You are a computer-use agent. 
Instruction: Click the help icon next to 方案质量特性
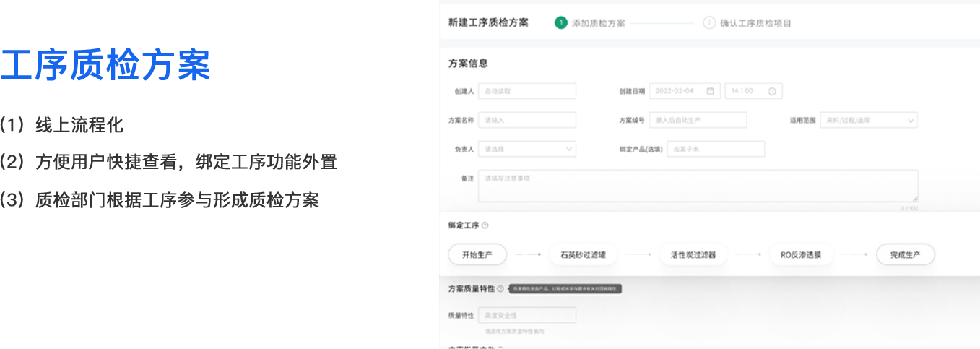pos(500,289)
